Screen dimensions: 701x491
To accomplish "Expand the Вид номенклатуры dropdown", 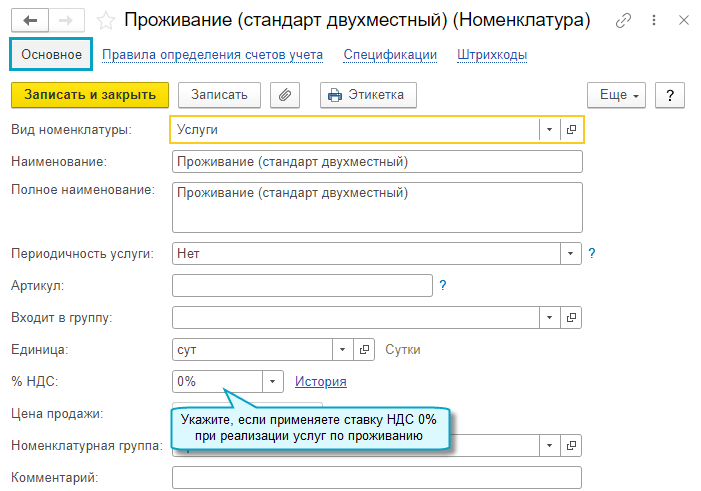I will pos(549,130).
